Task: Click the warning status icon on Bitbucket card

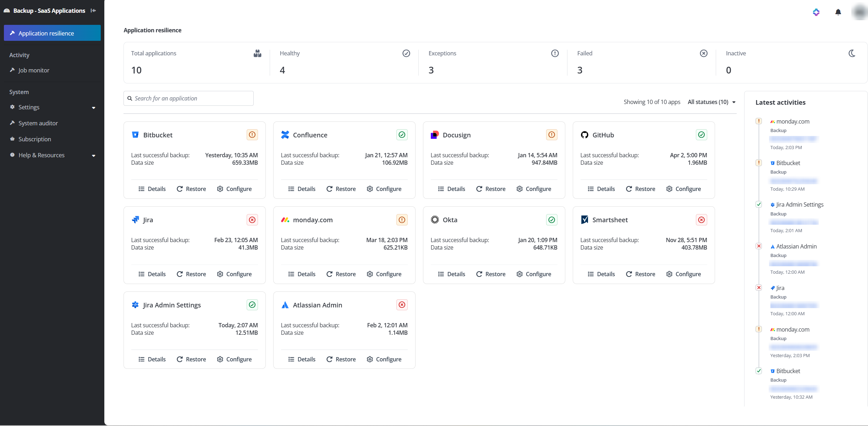Action: coord(252,135)
